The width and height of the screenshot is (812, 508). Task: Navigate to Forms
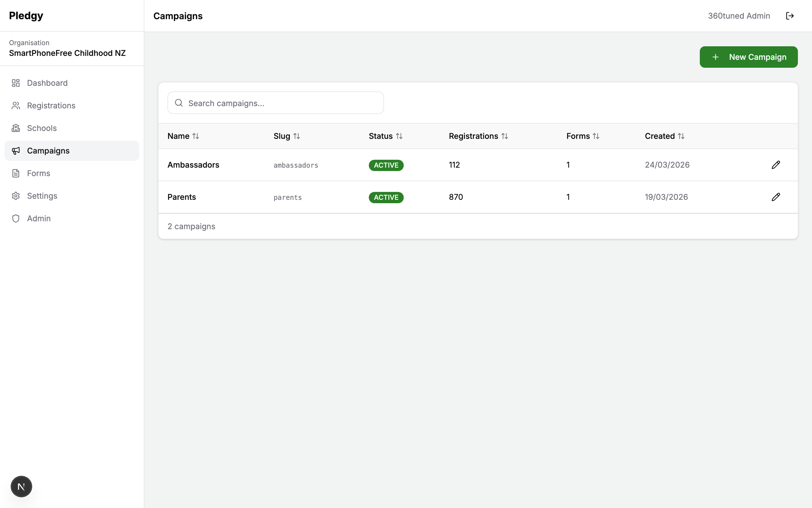point(72,173)
